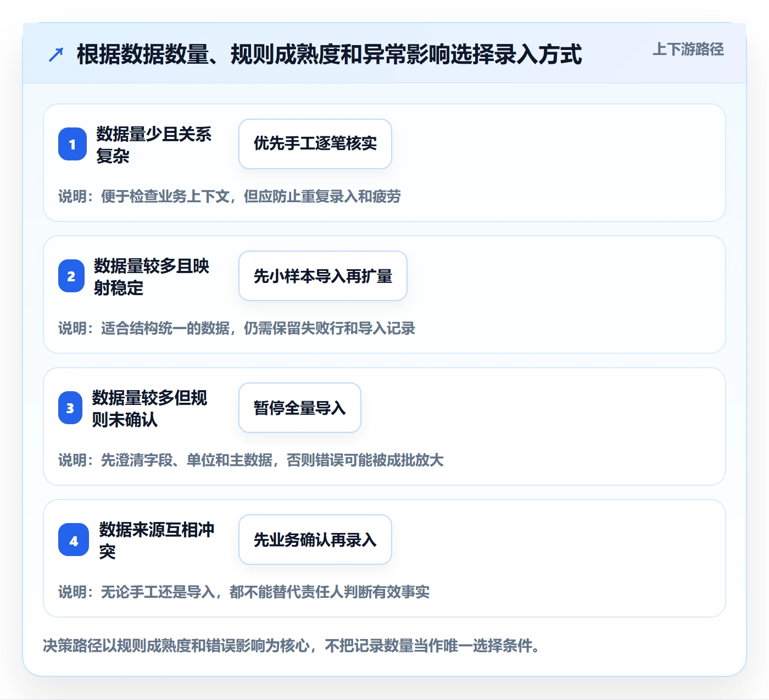Click the title 根据数据数量、规则成熟度和异常影响选择录入方式
Image resolution: width=769 pixels, height=700 pixels.
click(x=329, y=54)
